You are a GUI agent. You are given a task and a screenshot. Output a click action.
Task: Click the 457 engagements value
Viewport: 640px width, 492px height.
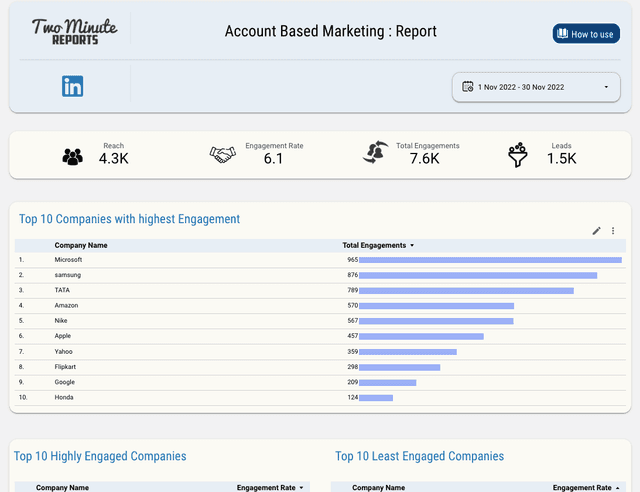(353, 336)
